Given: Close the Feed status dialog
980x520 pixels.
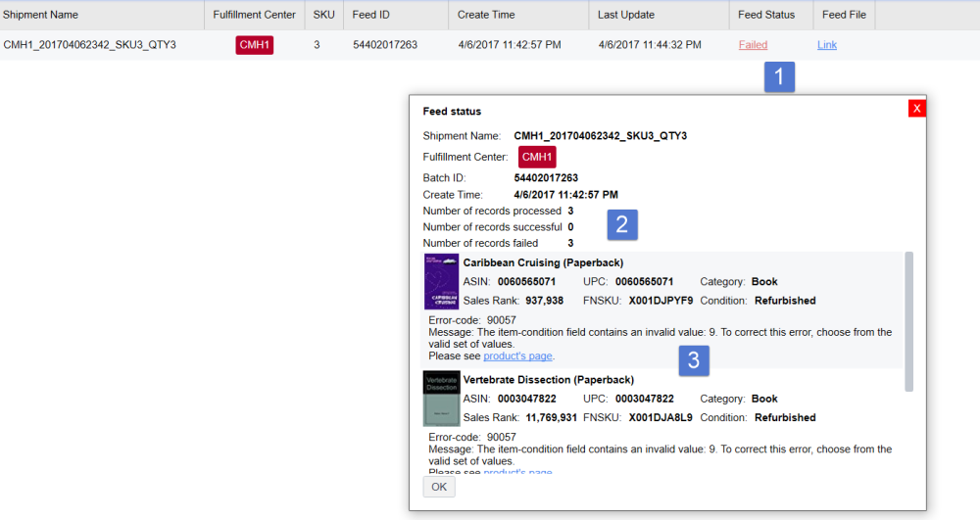Looking at the screenshot, I should click(917, 109).
